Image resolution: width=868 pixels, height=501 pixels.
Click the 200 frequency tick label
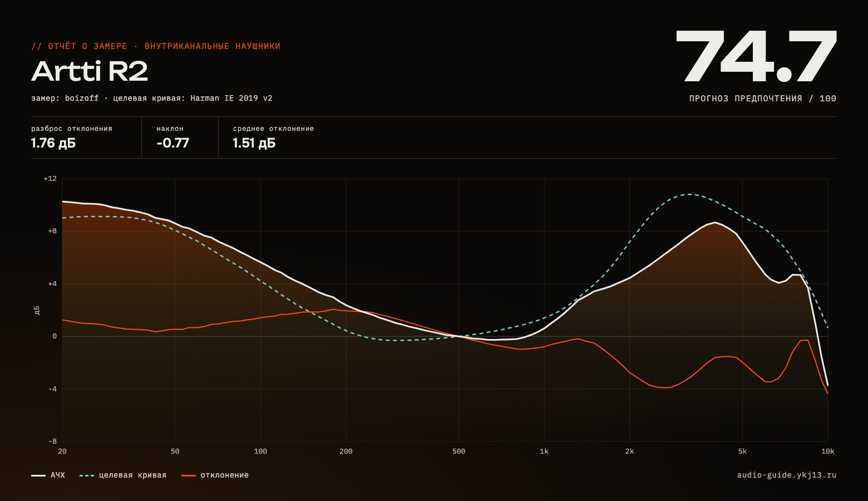346,451
